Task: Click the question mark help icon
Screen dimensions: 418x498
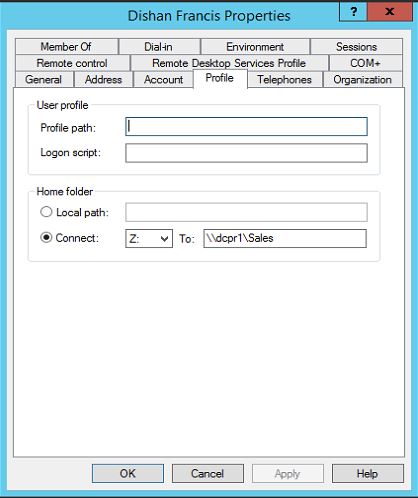Action: point(353,12)
